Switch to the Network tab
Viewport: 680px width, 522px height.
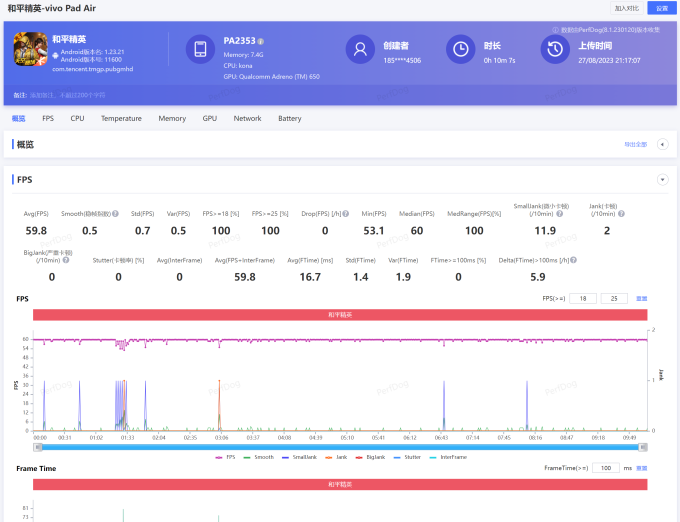[247, 118]
